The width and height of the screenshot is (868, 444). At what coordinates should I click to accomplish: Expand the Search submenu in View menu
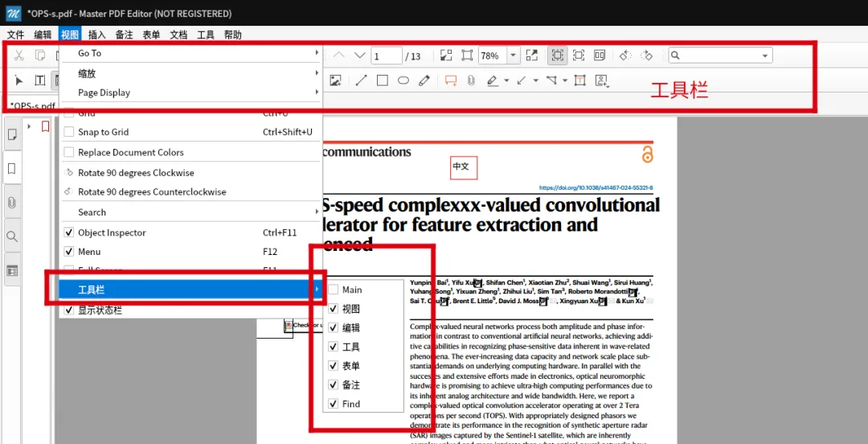pos(191,212)
